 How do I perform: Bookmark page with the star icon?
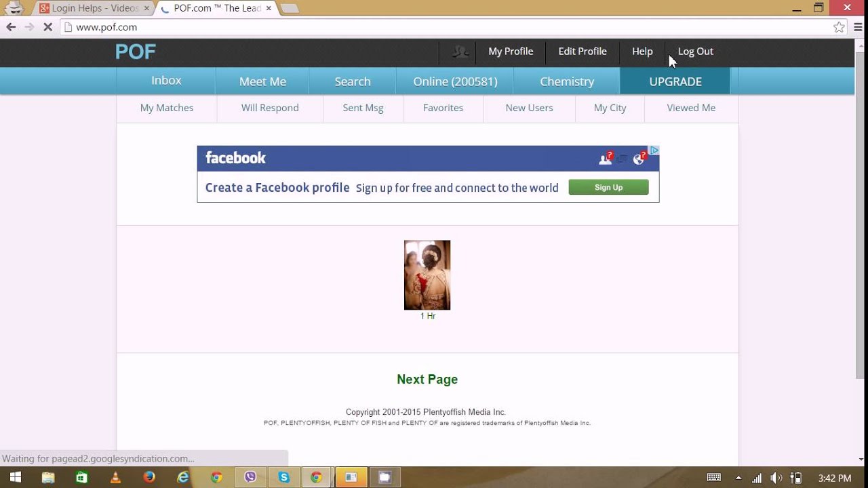[x=840, y=27]
